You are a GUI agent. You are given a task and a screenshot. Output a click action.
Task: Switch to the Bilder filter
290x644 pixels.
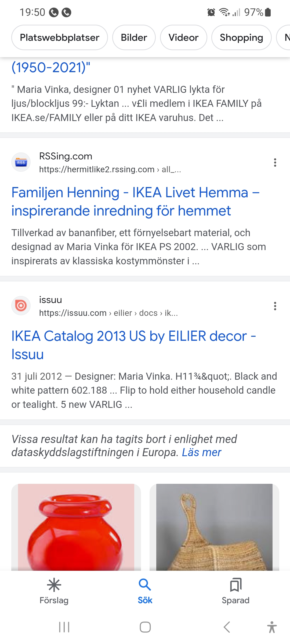[x=134, y=38]
